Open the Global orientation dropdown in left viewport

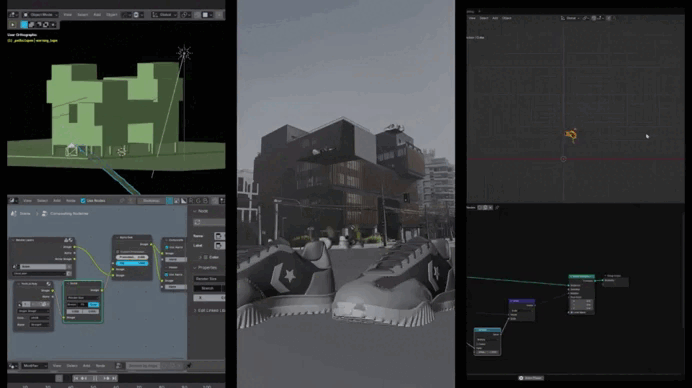[164, 15]
